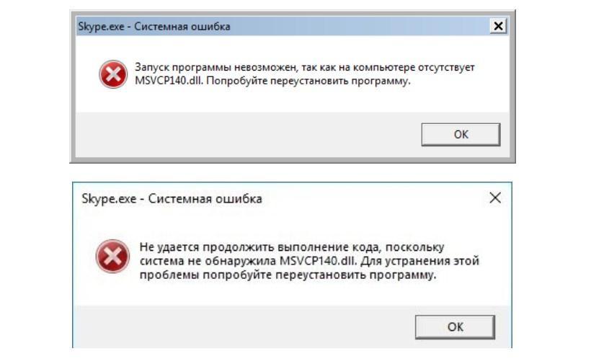Click the "Не удается продолжить выполнение кода" line
This screenshot has width=591, height=364.
pyautogui.click(x=292, y=247)
